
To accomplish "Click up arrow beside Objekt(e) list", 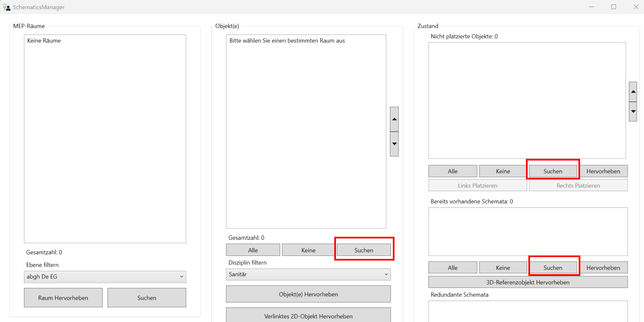I will point(394,119).
